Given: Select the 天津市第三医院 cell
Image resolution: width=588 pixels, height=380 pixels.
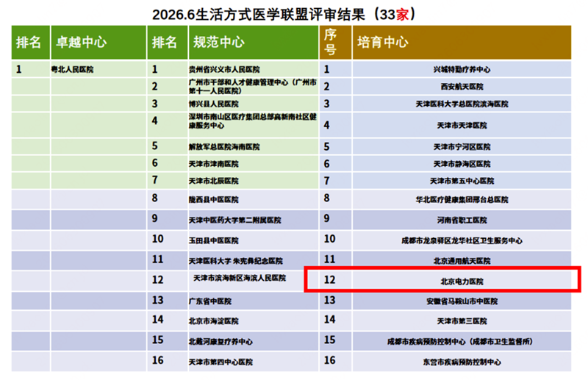Looking at the screenshot, I should [462, 321].
